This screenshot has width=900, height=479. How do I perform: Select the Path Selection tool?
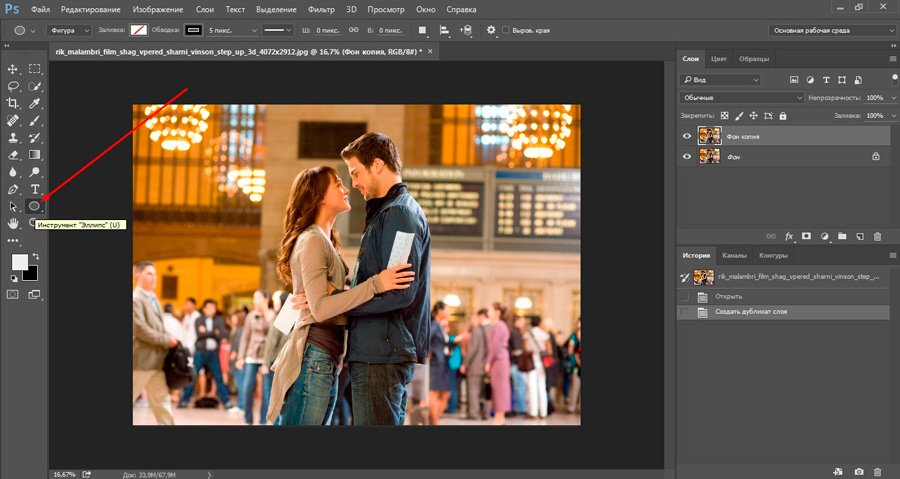coord(13,207)
